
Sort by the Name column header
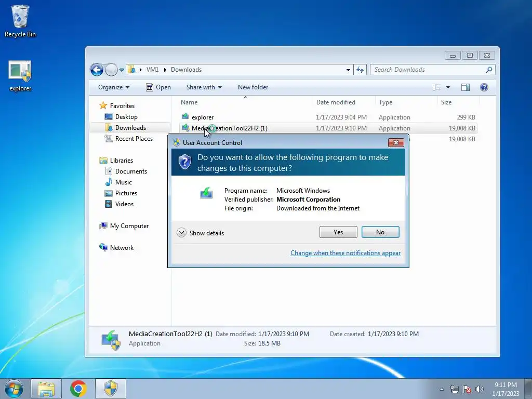[245, 102]
